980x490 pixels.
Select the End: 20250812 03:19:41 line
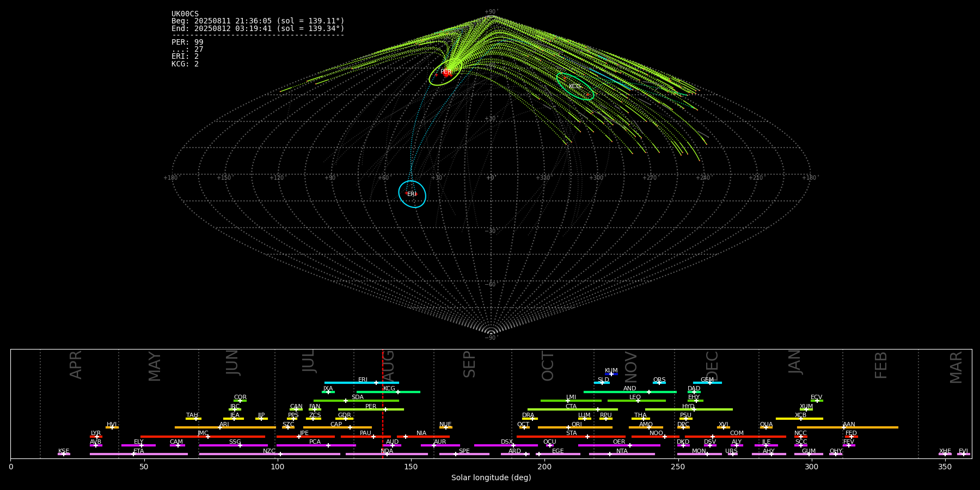tap(258, 28)
